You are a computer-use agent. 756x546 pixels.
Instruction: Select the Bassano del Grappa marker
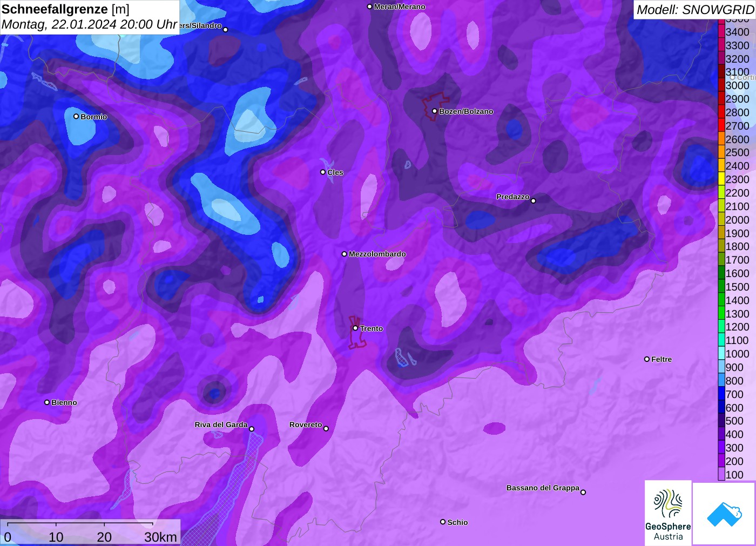click(x=583, y=491)
